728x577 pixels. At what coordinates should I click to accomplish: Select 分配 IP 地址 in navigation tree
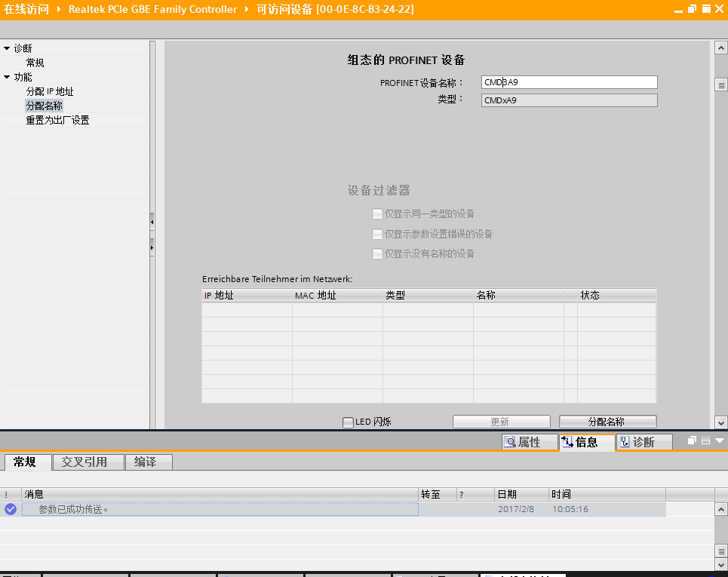[x=50, y=91]
